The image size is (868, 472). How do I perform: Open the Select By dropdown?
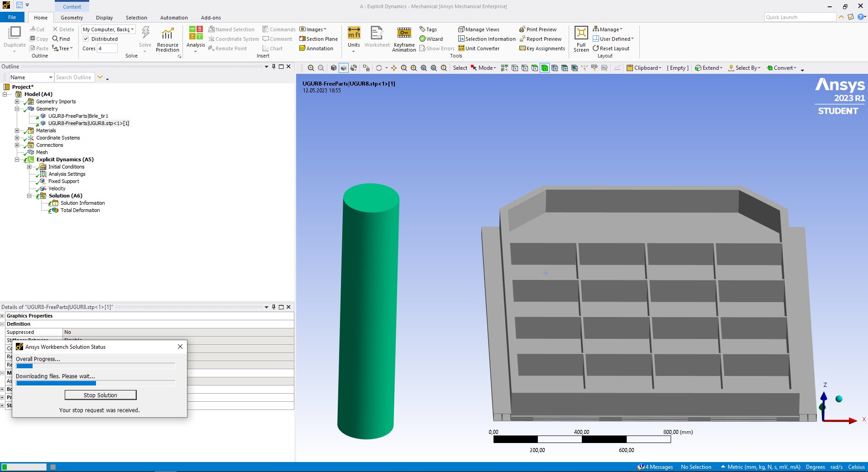tap(745, 68)
